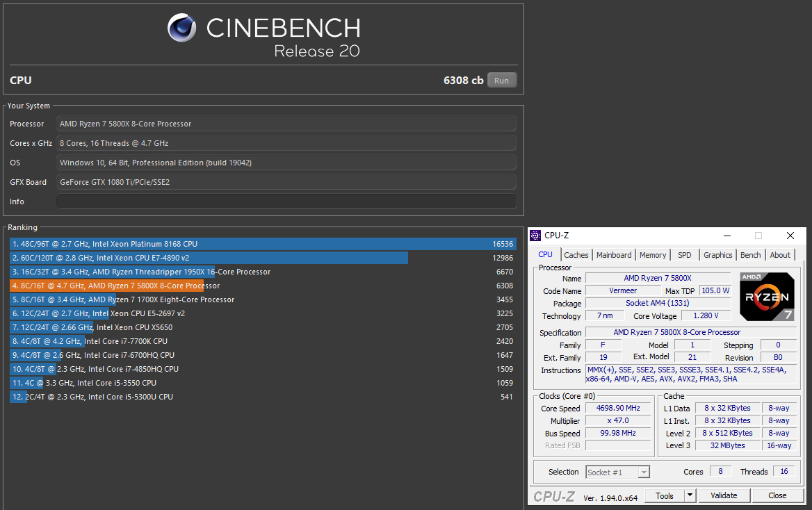Click the Package value Socket AM4 (1331)
Screen dimensions: 812x510
pyautogui.click(x=658, y=303)
